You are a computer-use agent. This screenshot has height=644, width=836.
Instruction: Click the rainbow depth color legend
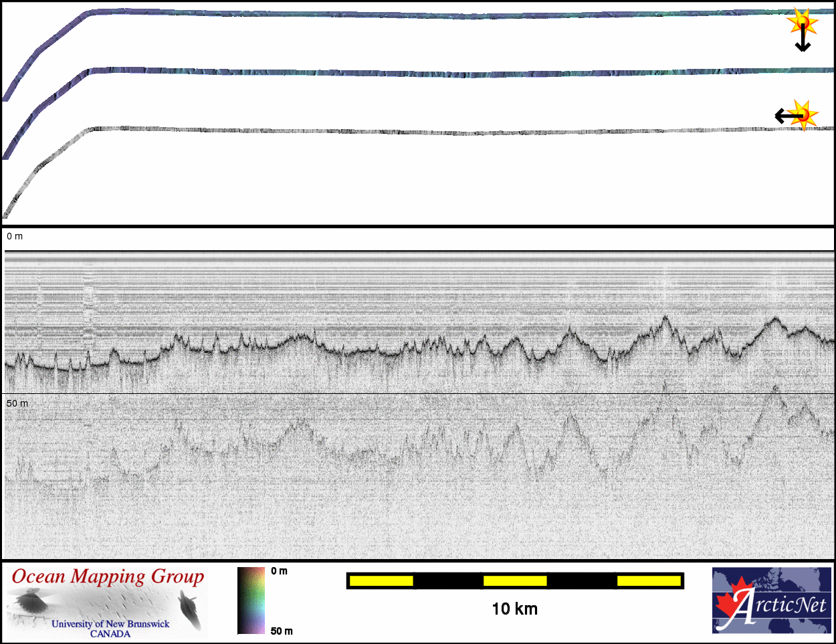coord(251,601)
